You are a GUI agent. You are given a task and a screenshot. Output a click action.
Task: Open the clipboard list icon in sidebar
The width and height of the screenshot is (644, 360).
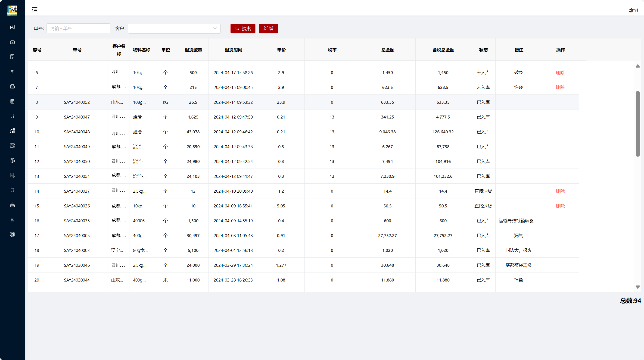click(12, 101)
